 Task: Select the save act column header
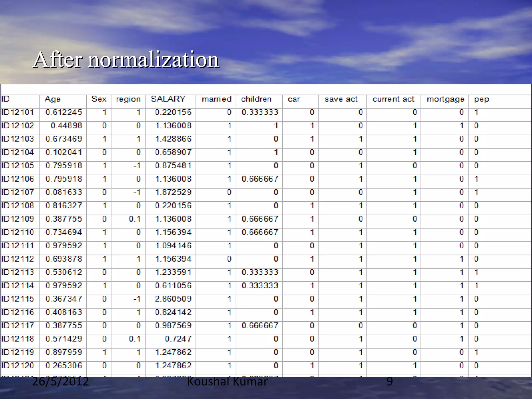click(x=341, y=99)
